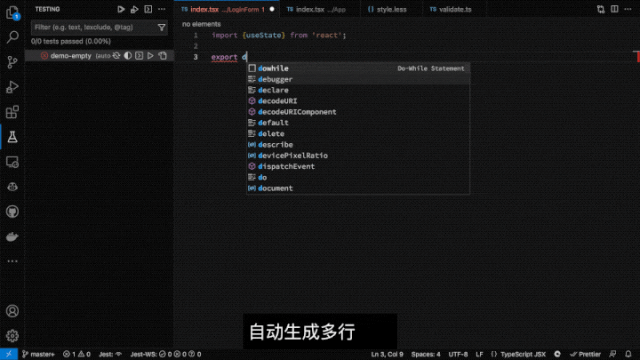This screenshot has height=360, width=640.
Task: Open the Search view in activity bar
Action: [x=12, y=37]
